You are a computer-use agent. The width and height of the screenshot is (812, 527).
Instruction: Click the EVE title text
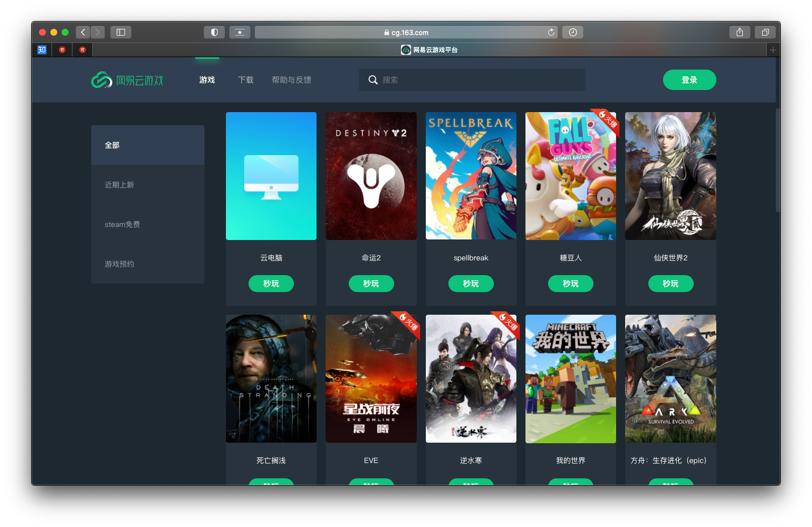tap(371, 460)
